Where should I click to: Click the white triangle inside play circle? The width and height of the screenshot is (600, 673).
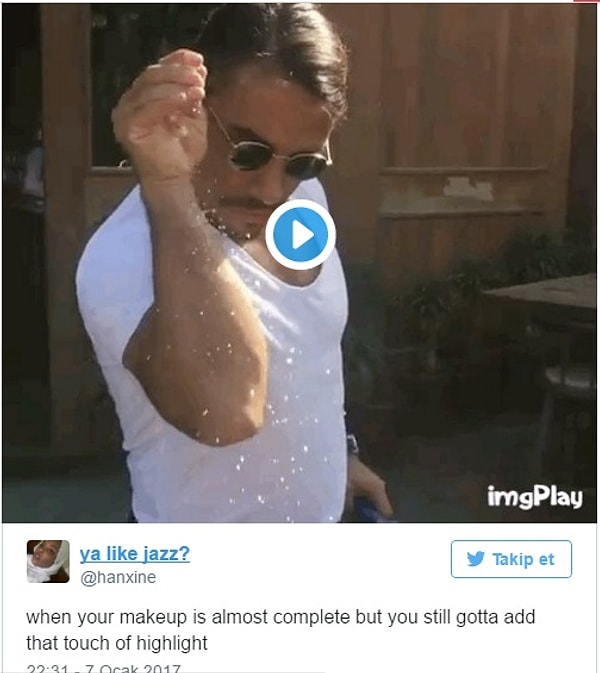point(303,235)
